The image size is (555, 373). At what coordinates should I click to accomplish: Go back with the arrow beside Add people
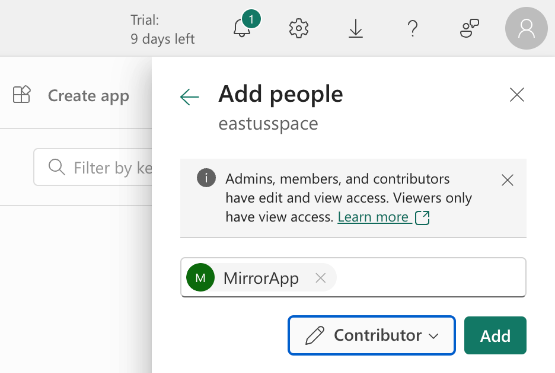click(189, 97)
